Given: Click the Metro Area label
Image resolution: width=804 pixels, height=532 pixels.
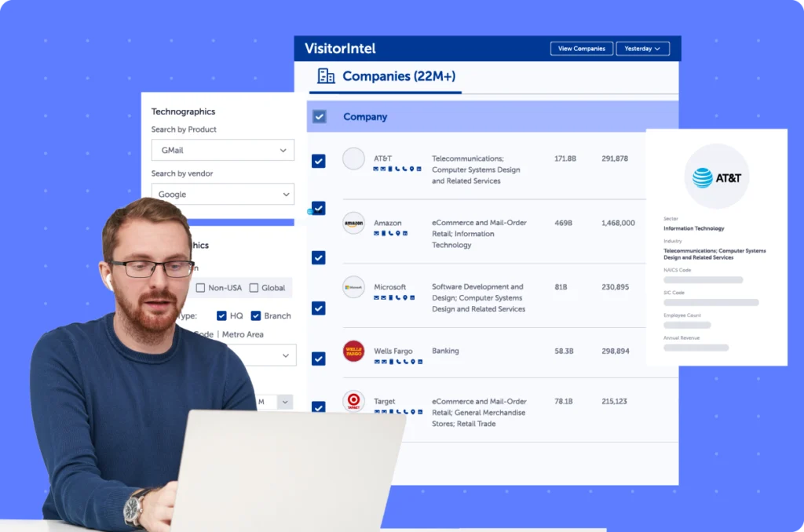Looking at the screenshot, I should (x=243, y=334).
